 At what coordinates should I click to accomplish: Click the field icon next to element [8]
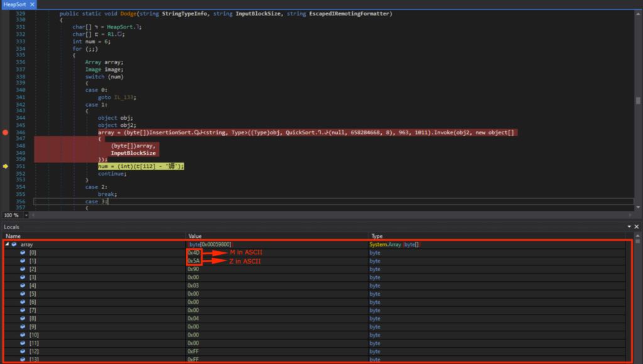tap(23, 318)
